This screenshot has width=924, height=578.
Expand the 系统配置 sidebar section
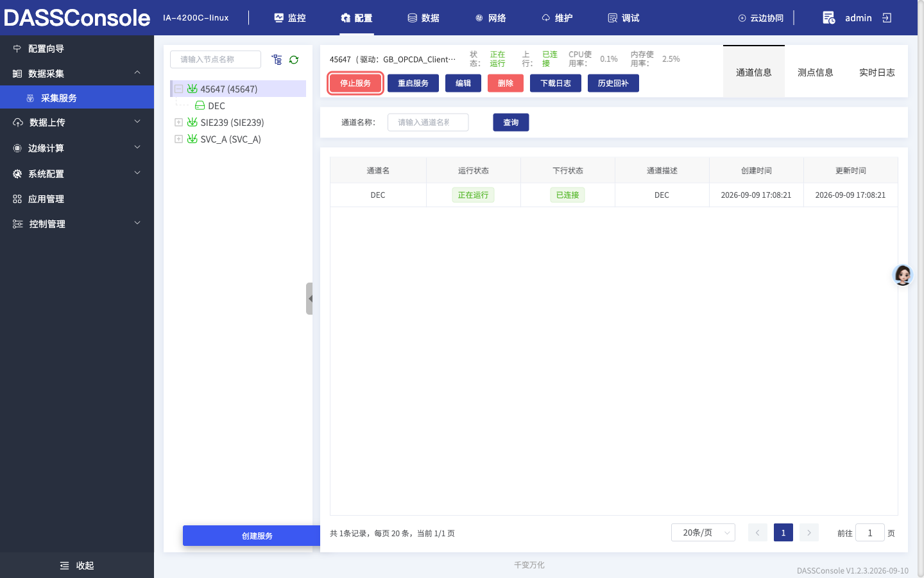[x=137, y=173]
